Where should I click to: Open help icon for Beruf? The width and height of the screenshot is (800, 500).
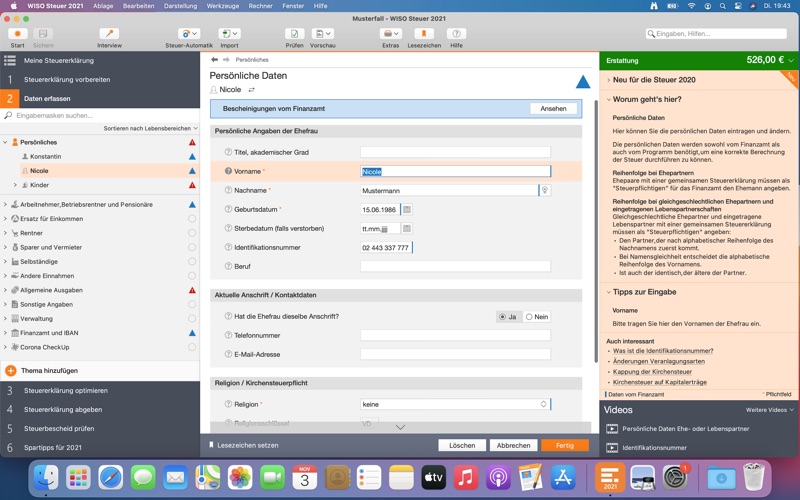(228, 266)
